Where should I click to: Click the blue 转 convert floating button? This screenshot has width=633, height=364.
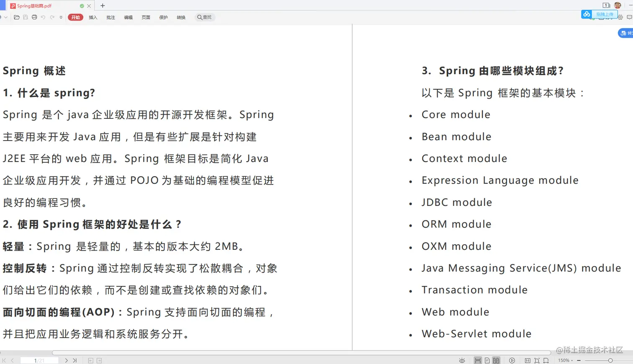(626, 33)
